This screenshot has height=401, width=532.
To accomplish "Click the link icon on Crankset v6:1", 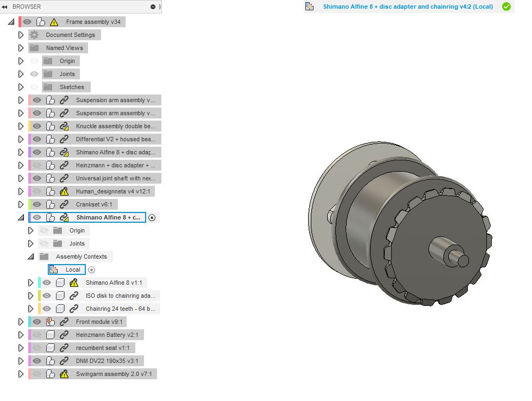I will (x=64, y=204).
